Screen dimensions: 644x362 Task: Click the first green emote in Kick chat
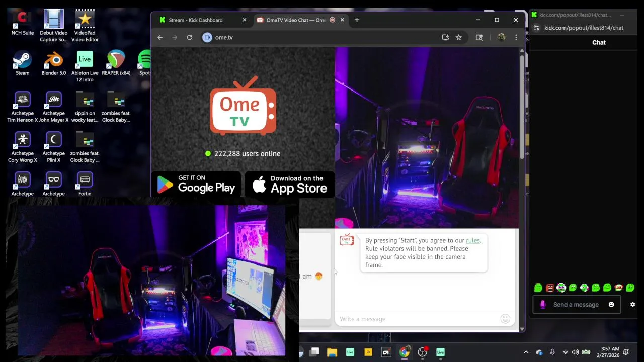pyautogui.click(x=538, y=288)
